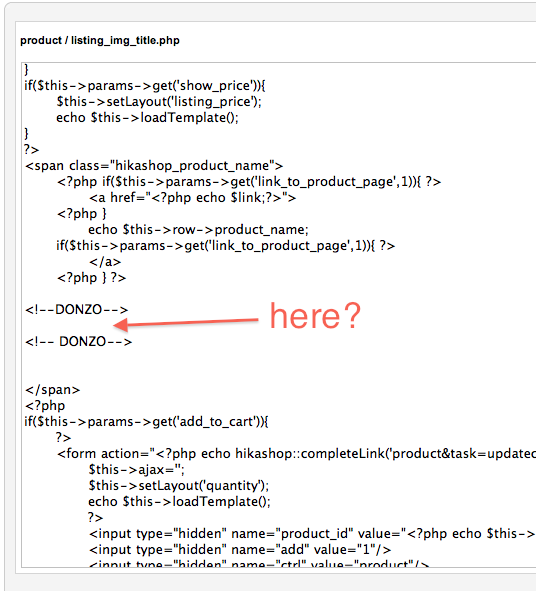Click the '<?php' line below the closing span
Screen dimensions: 536x591
(x=45, y=406)
